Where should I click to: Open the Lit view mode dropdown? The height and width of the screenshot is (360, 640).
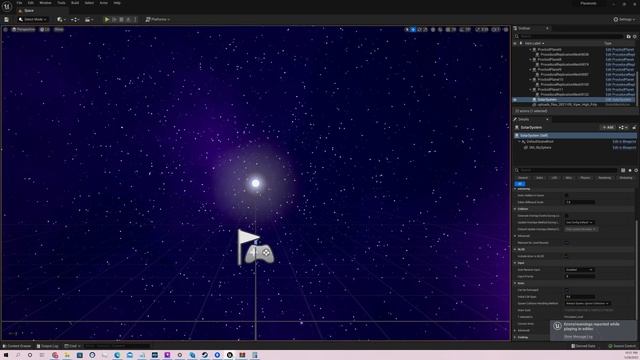pyautogui.click(x=45, y=29)
